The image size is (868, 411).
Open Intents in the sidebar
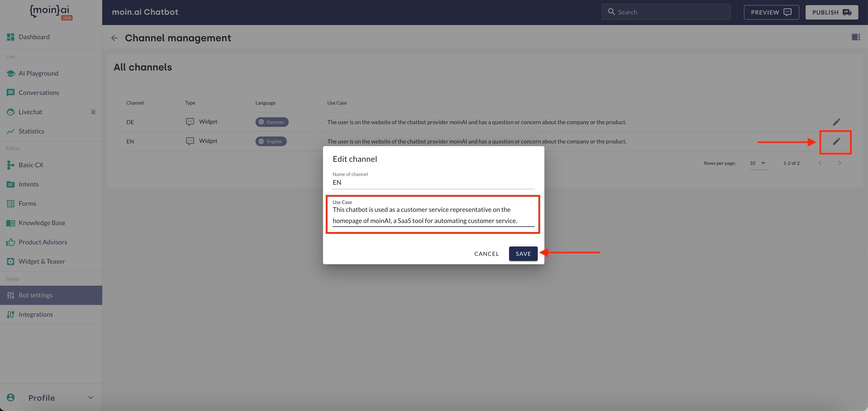point(51,184)
